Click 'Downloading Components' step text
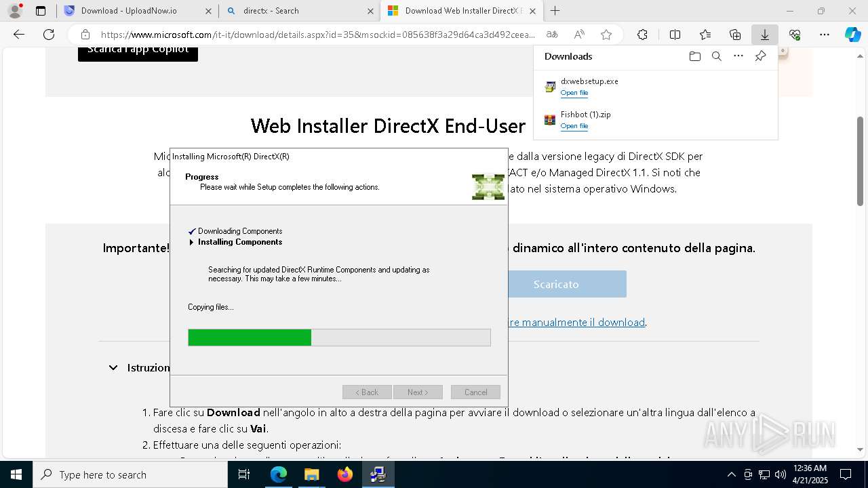The image size is (868, 488). 240,231
